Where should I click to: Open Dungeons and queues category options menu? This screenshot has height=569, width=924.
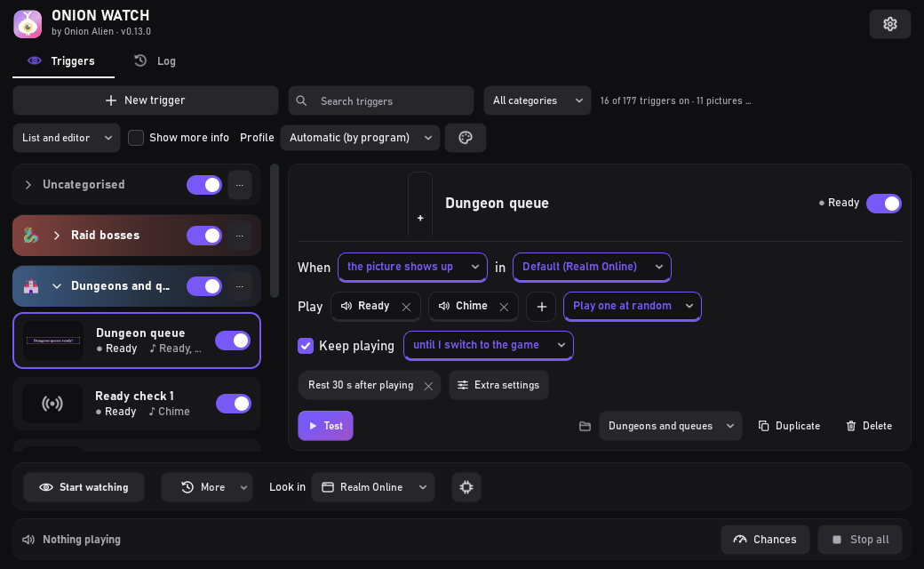tap(240, 286)
